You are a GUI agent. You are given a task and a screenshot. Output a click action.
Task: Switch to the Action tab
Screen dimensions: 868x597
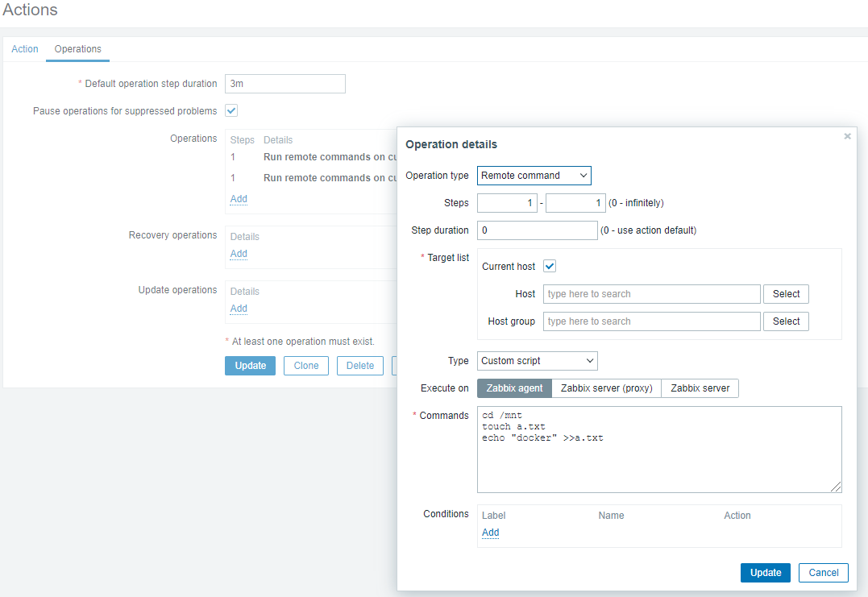click(x=24, y=49)
